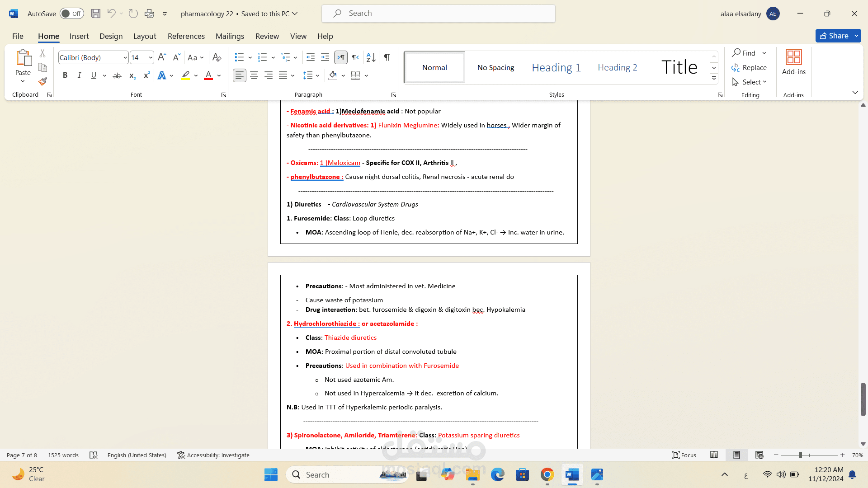Image resolution: width=868 pixels, height=488 pixels.
Task: Click Accessibility: Investigate in status bar
Action: click(x=213, y=455)
